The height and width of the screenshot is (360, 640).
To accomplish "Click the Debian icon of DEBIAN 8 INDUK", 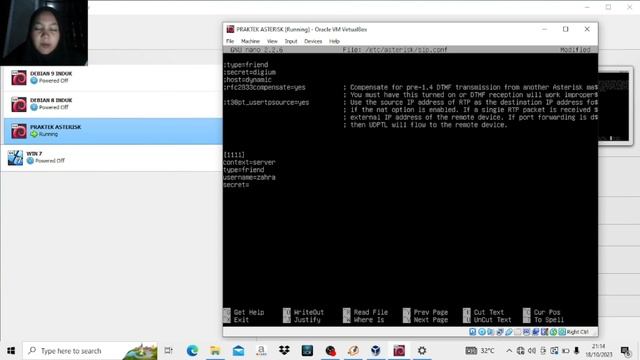I will point(19,104).
